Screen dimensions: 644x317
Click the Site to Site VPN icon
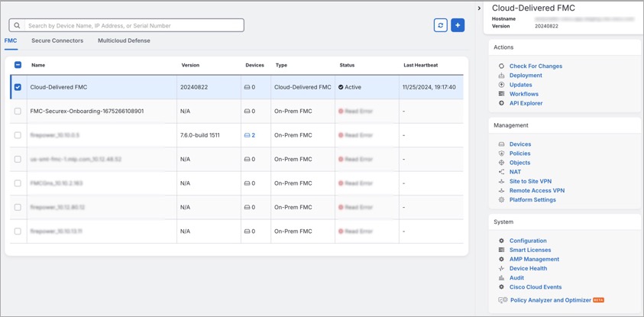(x=501, y=181)
